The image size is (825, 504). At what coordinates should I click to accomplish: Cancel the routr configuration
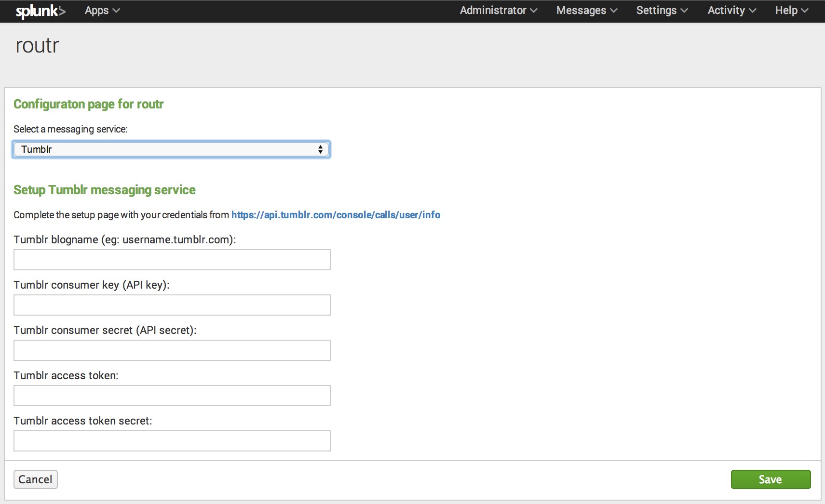click(36, 479)
